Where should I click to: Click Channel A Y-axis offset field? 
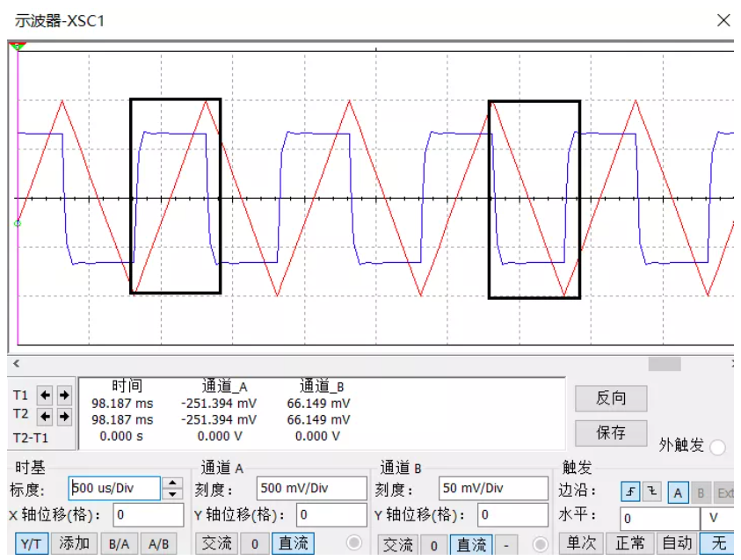point(331,515)
